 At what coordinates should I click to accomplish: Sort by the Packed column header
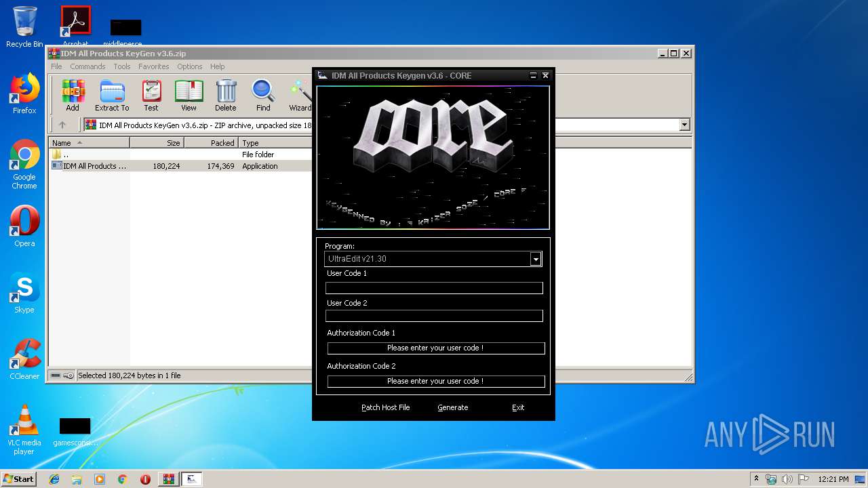tap(212, 143)
